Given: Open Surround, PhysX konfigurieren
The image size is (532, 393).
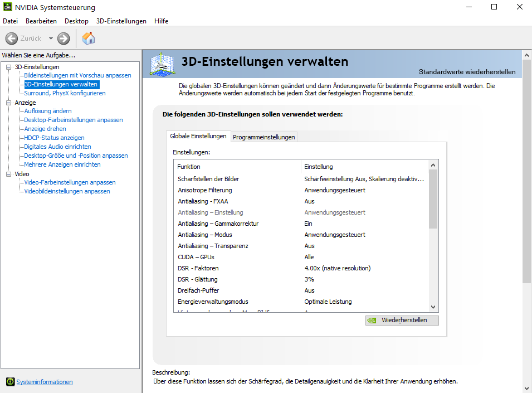Looking at the screenshot, I should [65, 93].
